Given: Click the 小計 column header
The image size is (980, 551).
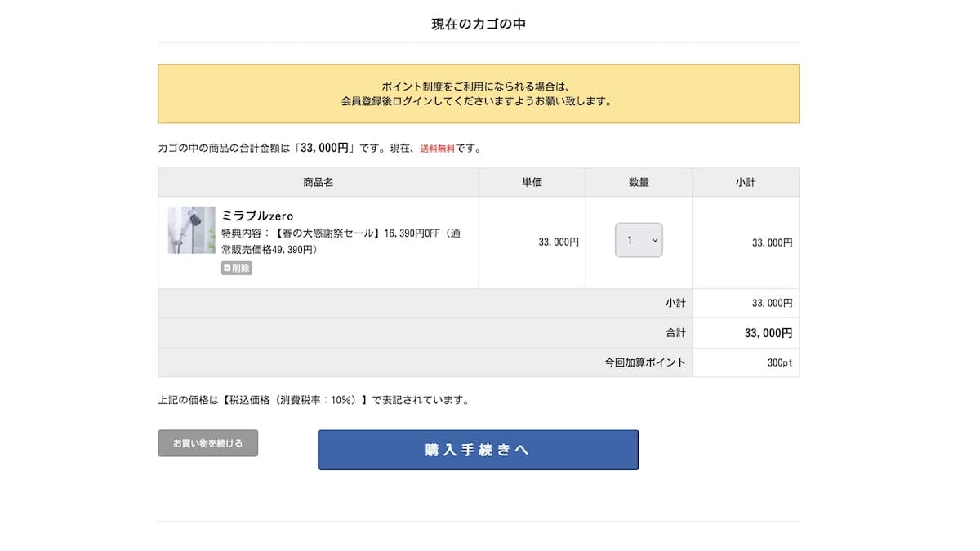Looking at the screenshot, I should [746, 182].
